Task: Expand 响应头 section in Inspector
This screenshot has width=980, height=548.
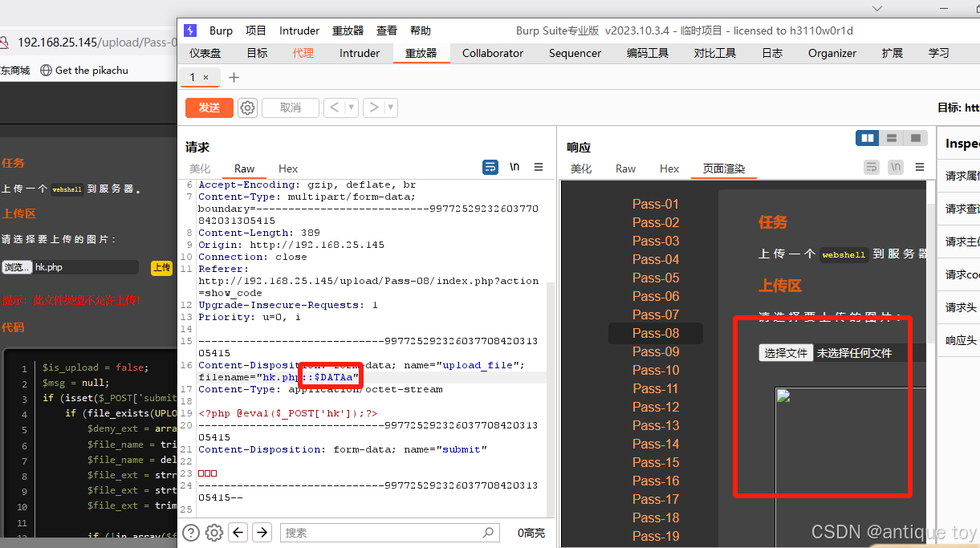Action: click(x=961, y=340)
